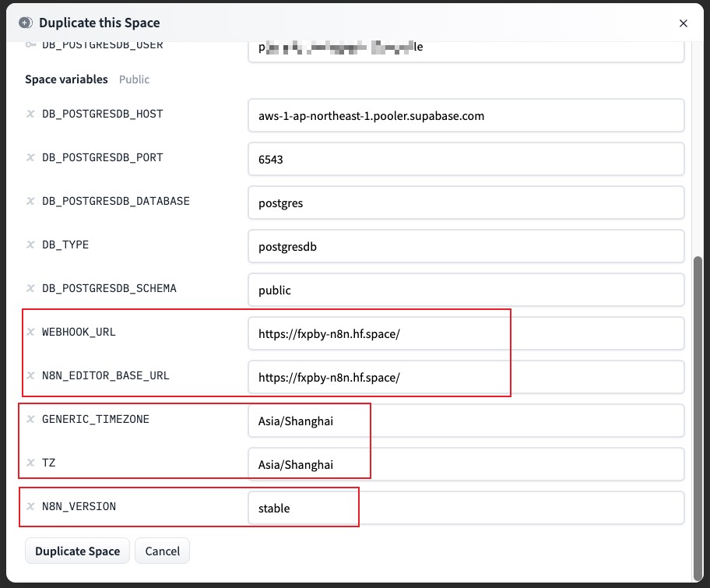Delete the TZ variable
The height and width of the screenshot is (588, 710).
point(30,463)
